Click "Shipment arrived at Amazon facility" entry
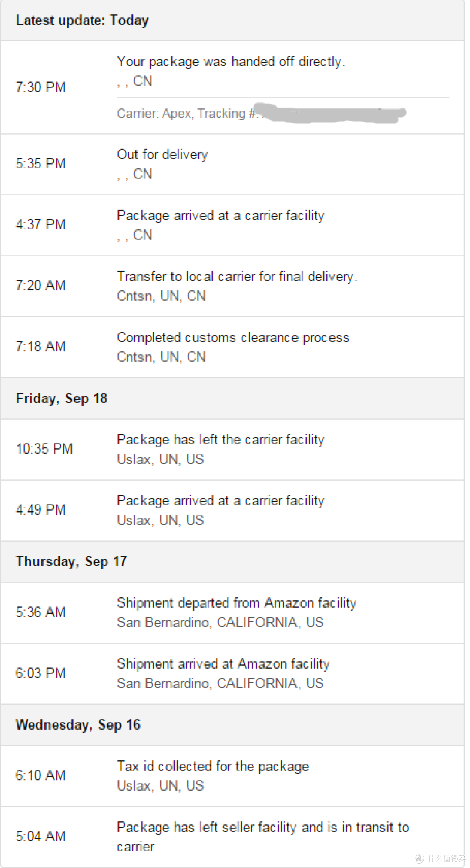Image resolution: width=470 pixels, height=868 pixels. pyautogui.click(x=232, y=674)
